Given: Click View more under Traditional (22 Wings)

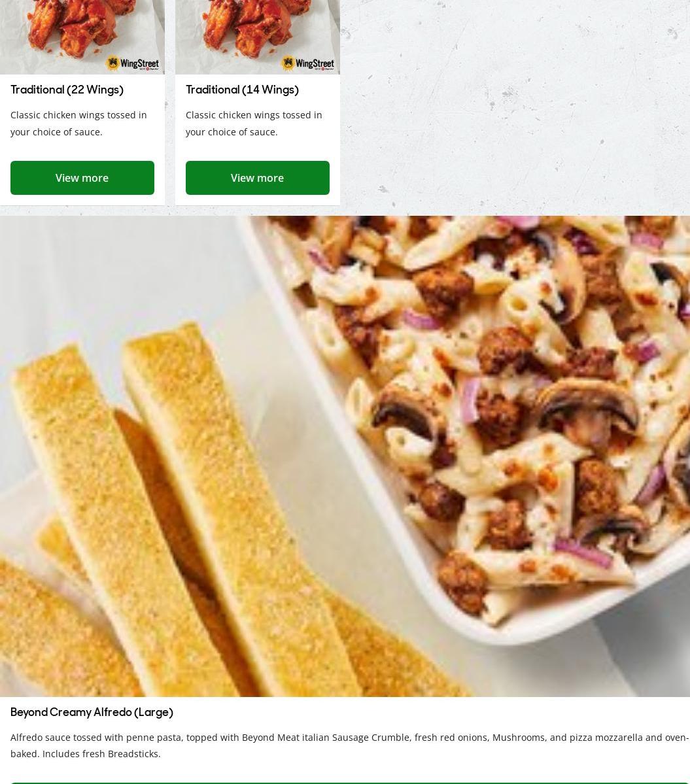Looking at the screenshot, I should [82, 177].
